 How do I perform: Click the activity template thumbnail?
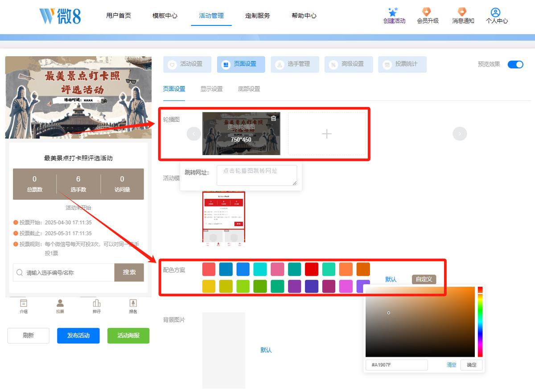click(x=224, y=219)
